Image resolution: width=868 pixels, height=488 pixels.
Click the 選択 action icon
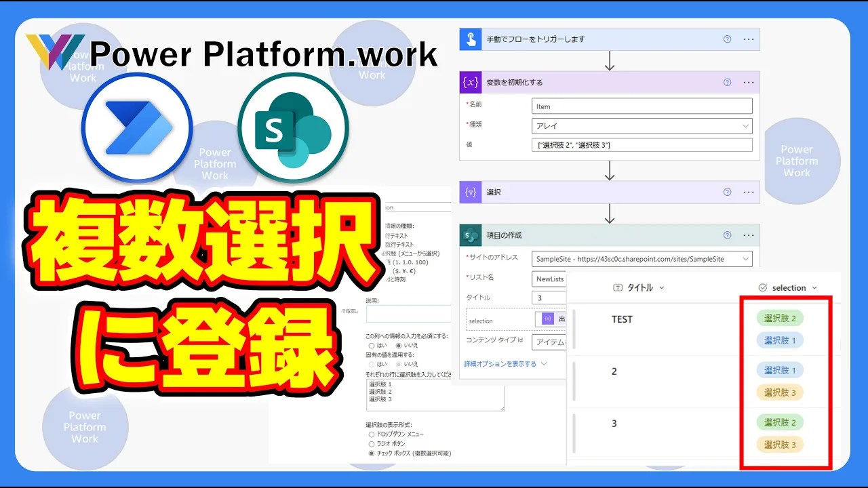click(471, 192)
